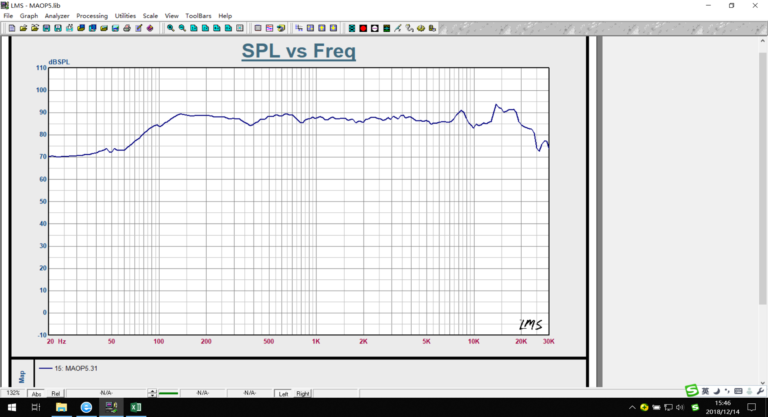
Task: Open the Analyzer menu
Action: point(58,16)
